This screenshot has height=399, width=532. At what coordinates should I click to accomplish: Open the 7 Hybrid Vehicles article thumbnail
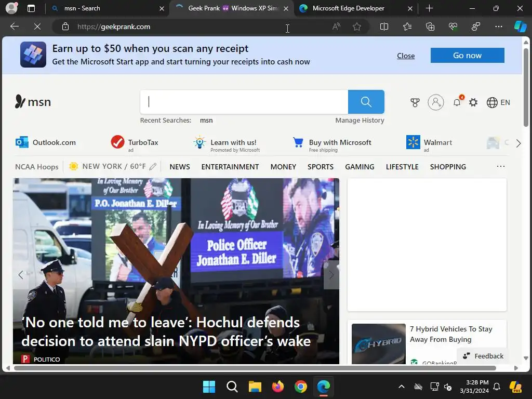pos(378,344)
